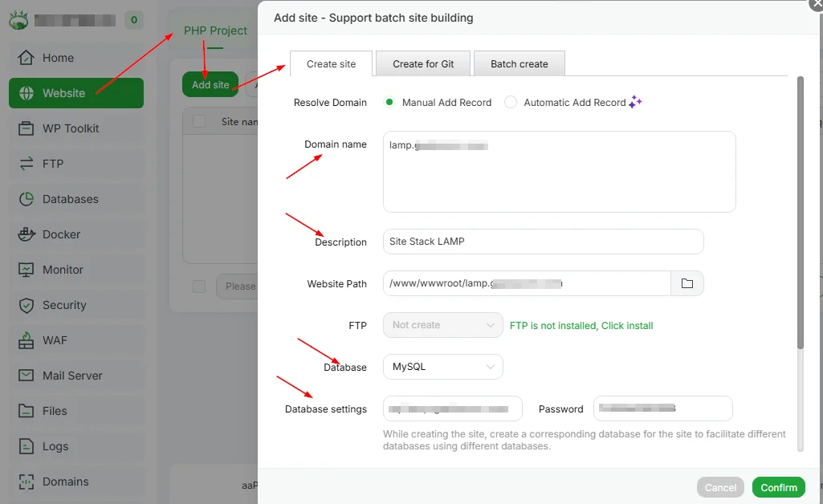The height and width of the screenshot is (504, 823).
Task: Click the FTP Click install link
Action: coord(581,326)
